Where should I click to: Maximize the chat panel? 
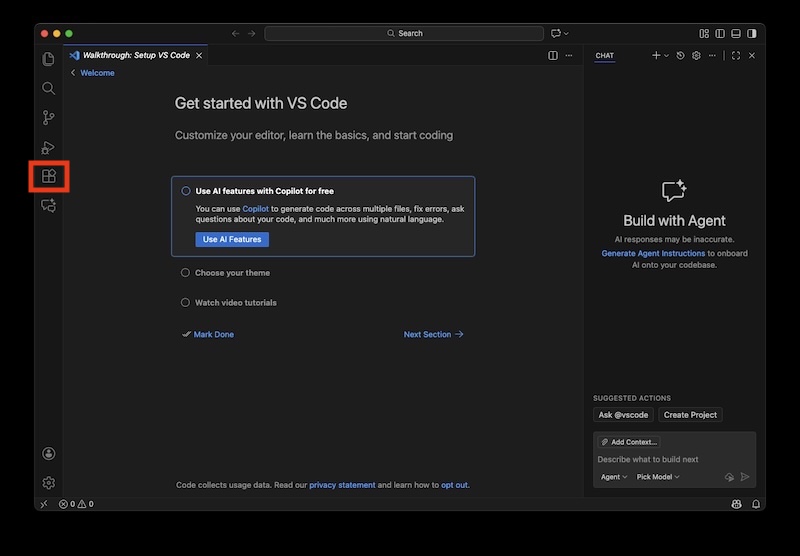(x=736, y=55)
